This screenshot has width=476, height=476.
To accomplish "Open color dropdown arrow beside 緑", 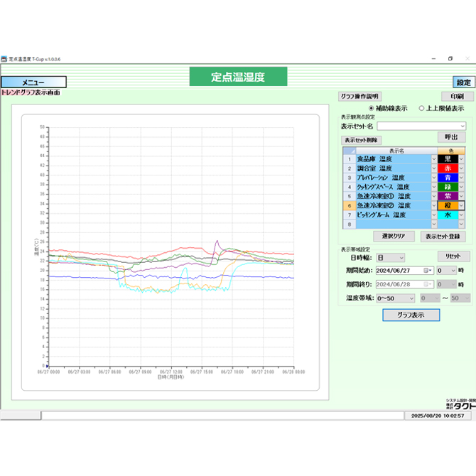I will coord(461,187).
